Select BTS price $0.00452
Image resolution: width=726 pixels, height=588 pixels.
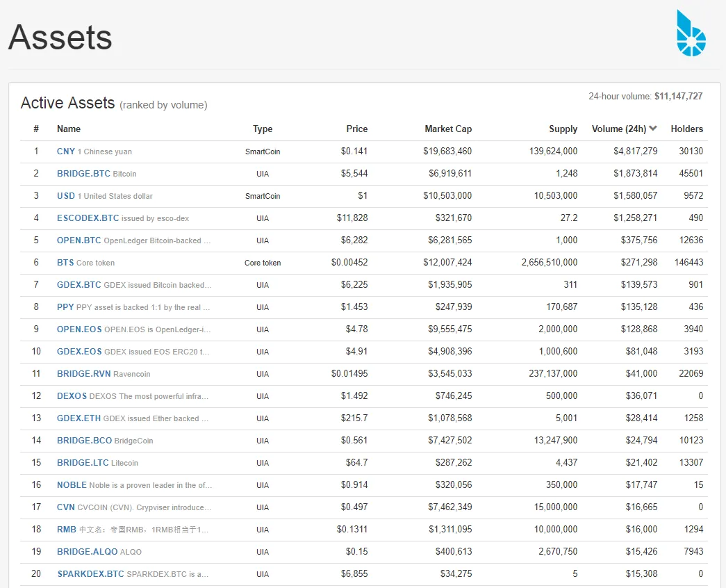pyautogui.click(x=349, y=262)
